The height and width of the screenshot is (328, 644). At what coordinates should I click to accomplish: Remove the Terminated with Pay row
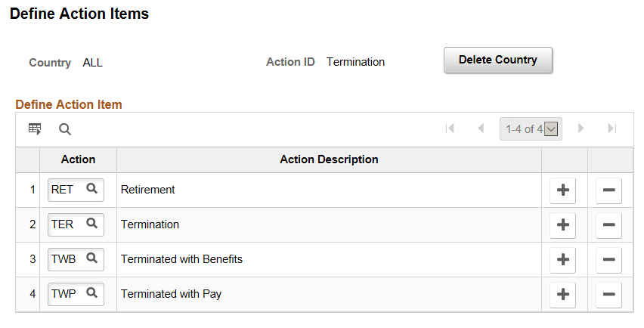pos(608,295)
